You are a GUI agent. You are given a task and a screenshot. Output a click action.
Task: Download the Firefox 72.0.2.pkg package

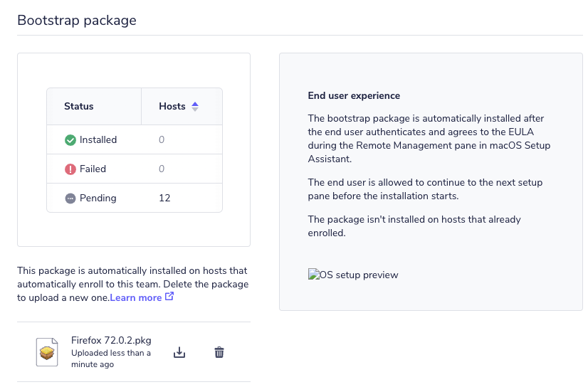click(x=179, y=352)
